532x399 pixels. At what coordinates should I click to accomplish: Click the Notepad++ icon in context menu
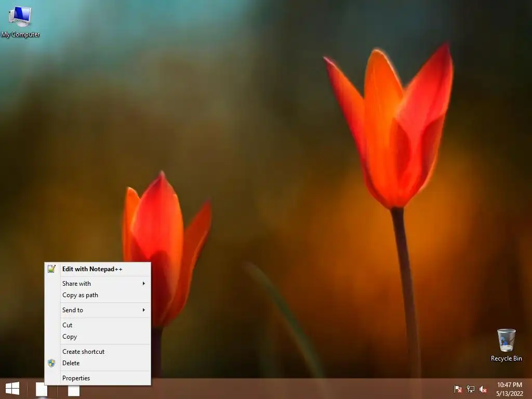(x=51, y=269)
